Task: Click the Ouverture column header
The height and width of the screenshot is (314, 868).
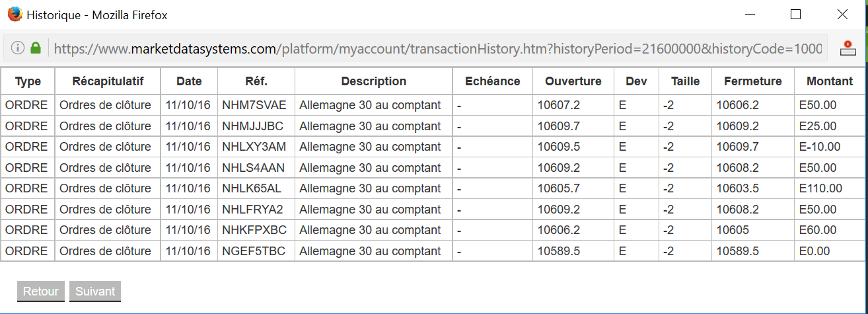Action: (x=573, y=81)
